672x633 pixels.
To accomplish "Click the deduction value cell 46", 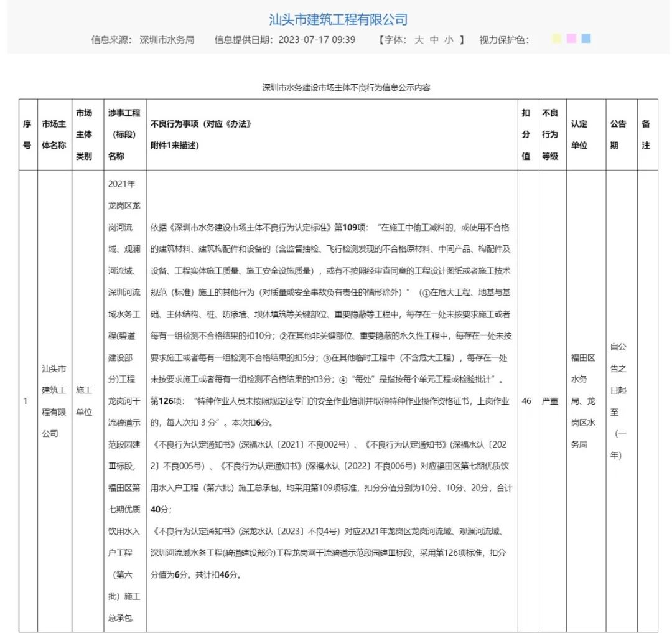I will (x=526, y=401).
